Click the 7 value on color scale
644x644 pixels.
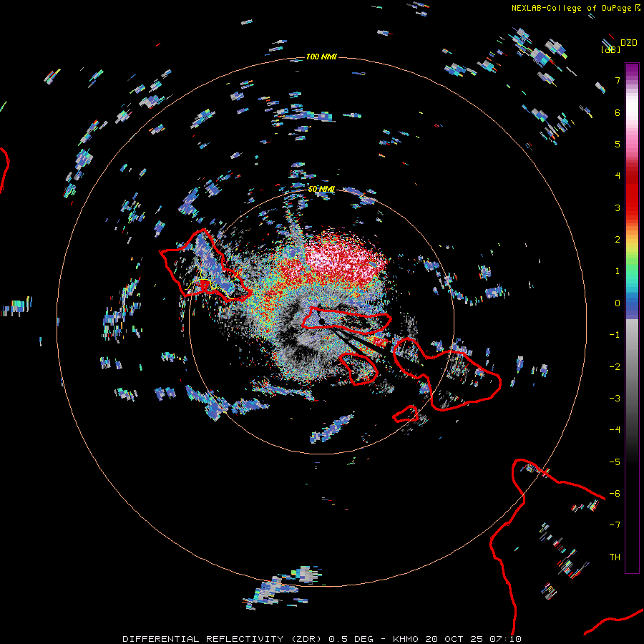618,80
